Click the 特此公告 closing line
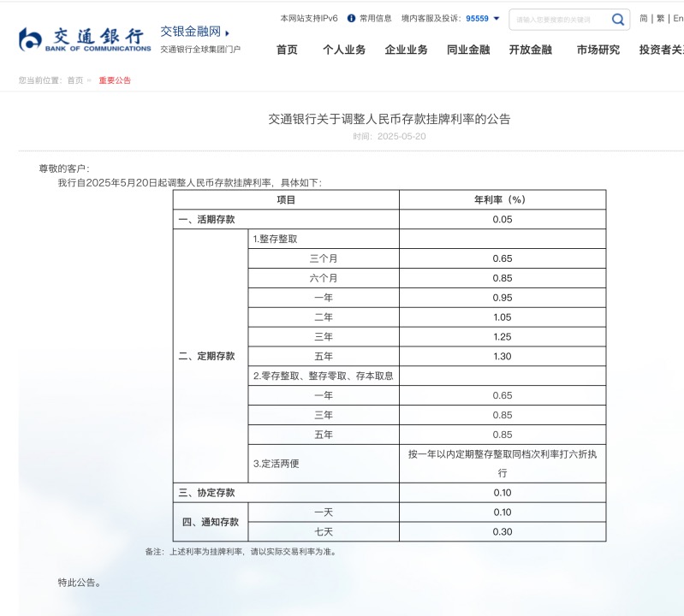The height and width of the screenshot is (616, 684). tap(80, 583)
